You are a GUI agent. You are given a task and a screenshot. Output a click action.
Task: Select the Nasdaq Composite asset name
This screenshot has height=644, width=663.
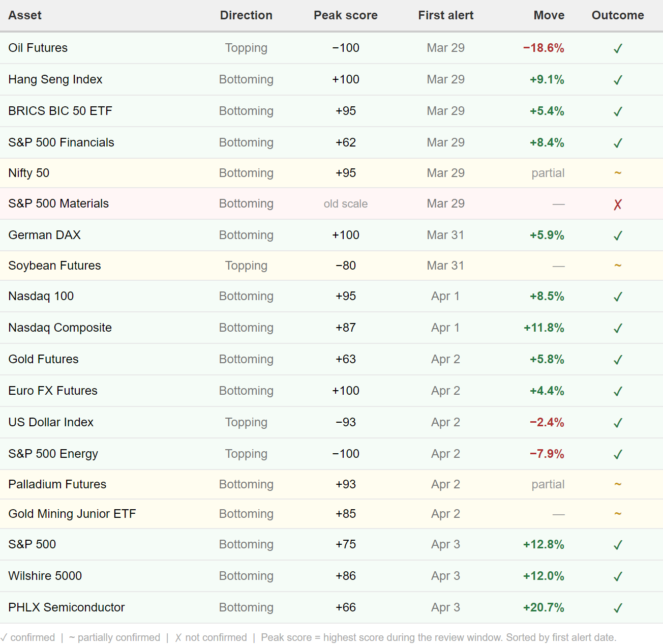click(x=60, y=328)
